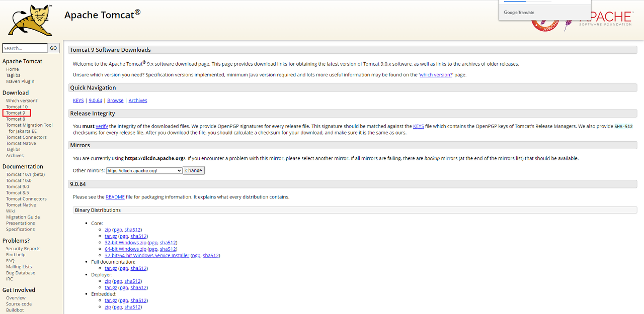This screenshot has width=644, height=314.
Task: Open Tomcat 9.0 documentation
Action: 18,186
